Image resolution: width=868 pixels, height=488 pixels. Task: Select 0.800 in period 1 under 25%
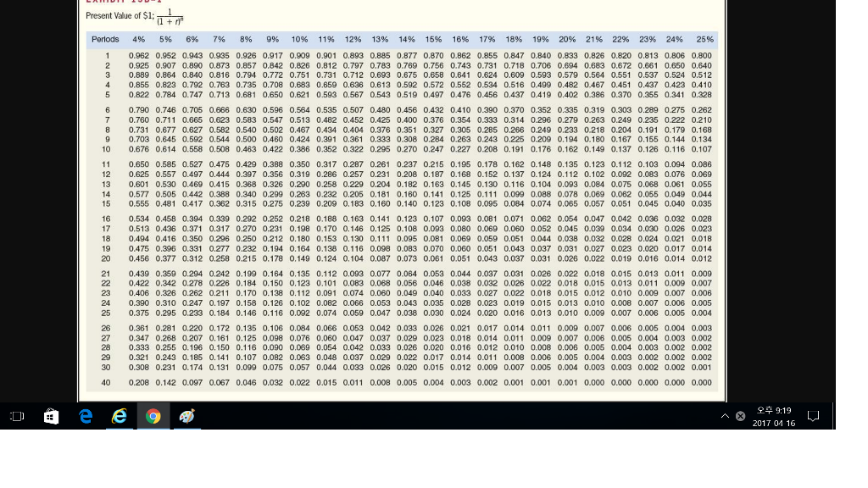pos(701,55)
